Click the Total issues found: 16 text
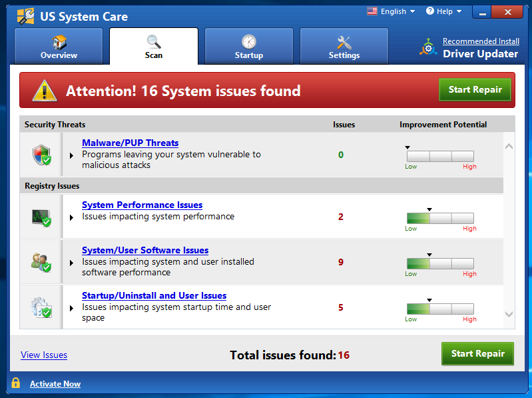The width and height of the screenshot is (532, 398). pos(290,355)
